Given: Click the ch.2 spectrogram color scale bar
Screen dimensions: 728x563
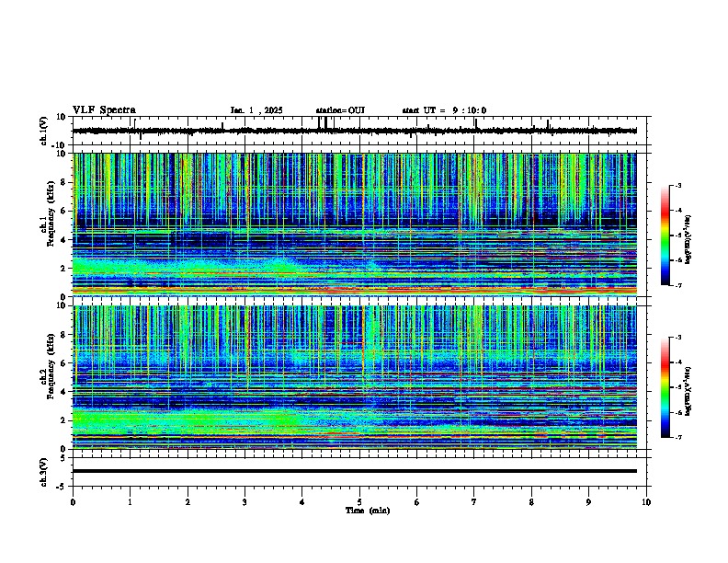Looking at the screenshot, I should [665, 387].
